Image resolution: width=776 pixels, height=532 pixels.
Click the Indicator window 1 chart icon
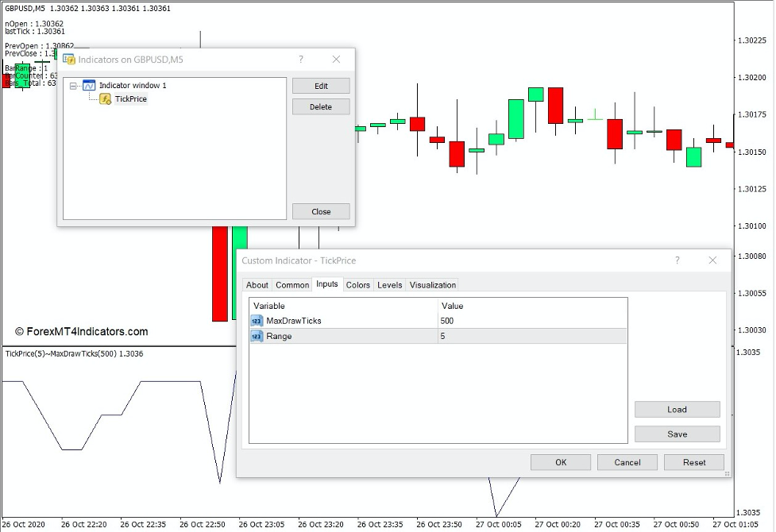88,85
